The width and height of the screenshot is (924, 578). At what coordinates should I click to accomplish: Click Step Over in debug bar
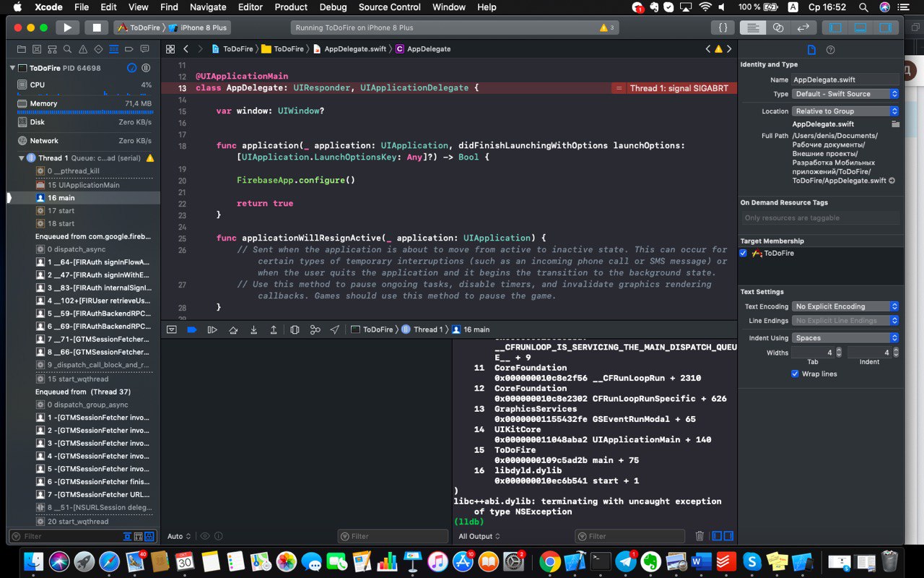click(233, 329)
